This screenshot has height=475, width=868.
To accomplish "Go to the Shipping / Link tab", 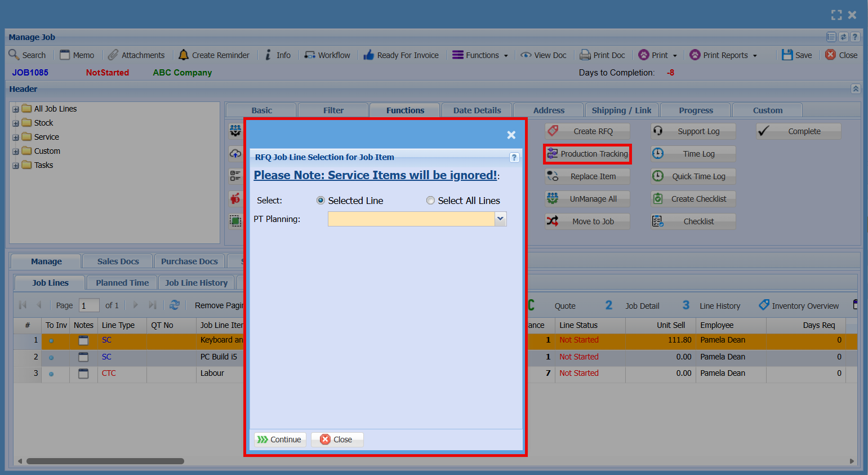I will click(622, 110).
